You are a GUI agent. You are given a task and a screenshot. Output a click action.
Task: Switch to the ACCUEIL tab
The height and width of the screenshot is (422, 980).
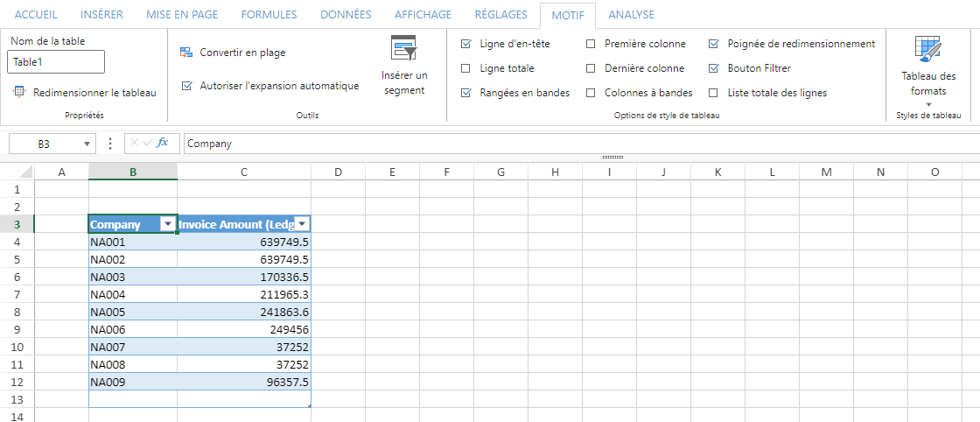pos(36,14)
